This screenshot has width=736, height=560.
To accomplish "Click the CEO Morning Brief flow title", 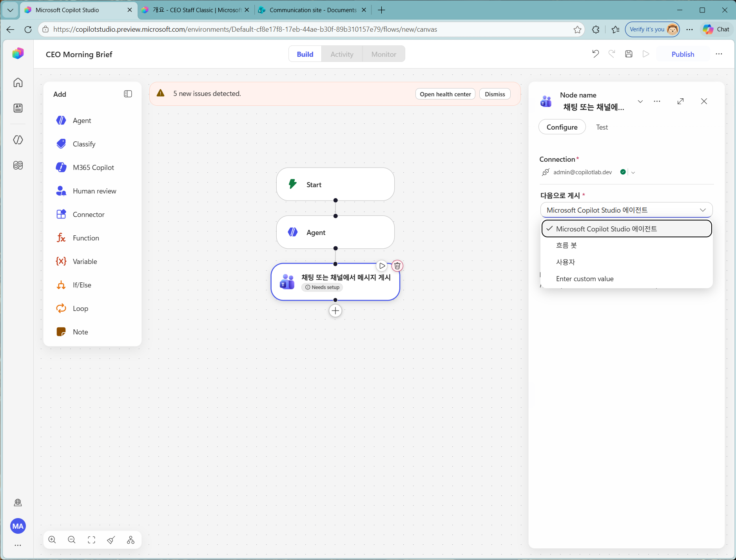I will click(79, 54).
